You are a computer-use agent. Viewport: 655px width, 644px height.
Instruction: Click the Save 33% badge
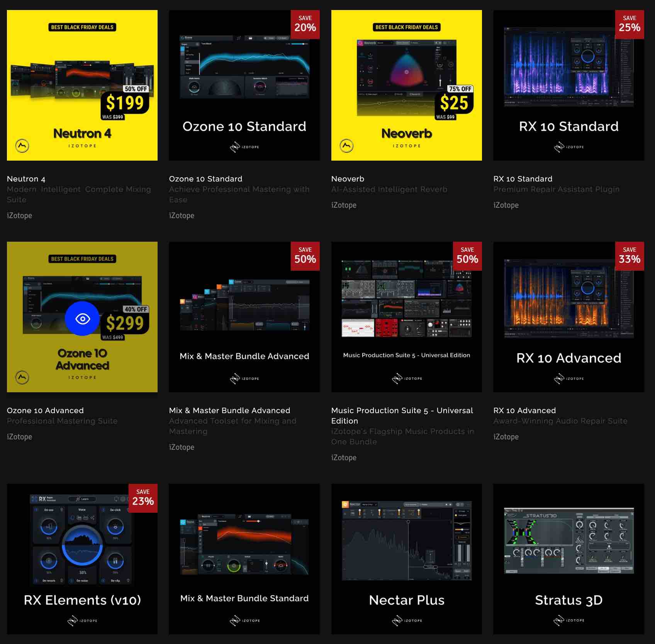click(629, 256)
